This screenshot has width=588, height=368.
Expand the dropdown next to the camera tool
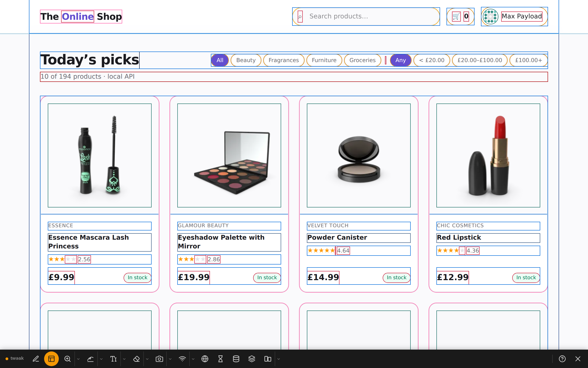pyautogui.click(x=170, y=359)
